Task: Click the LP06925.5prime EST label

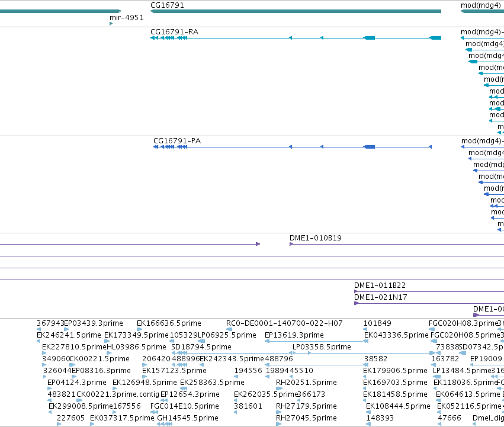Action: [227, 335]
